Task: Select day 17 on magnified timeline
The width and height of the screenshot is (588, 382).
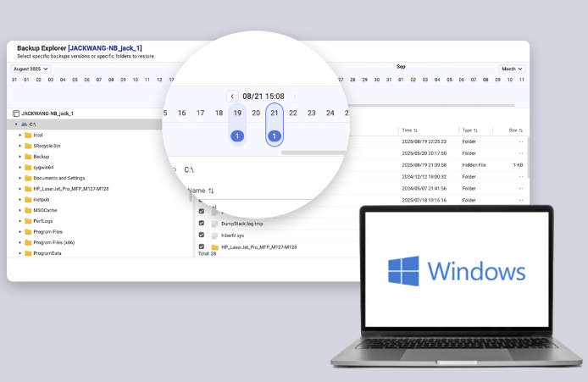Action: coord(200,113)
